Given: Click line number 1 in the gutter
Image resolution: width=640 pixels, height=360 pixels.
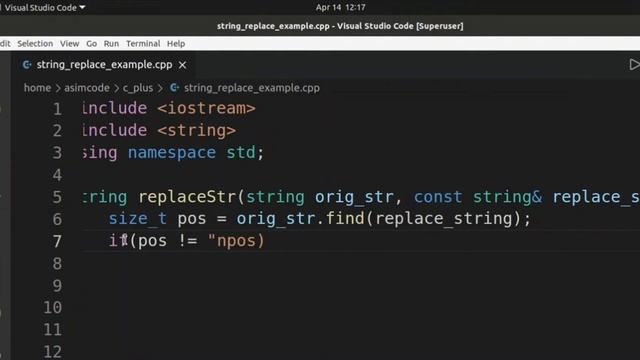Looking at the screenshot, I should click(x=57, y=109).
